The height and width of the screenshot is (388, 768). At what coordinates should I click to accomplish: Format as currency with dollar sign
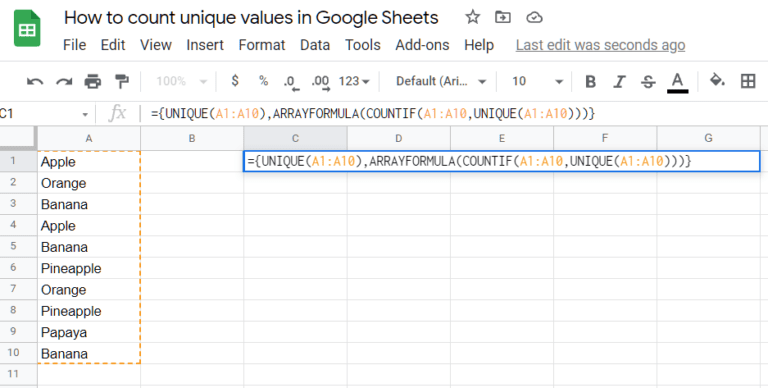(235, 81)
